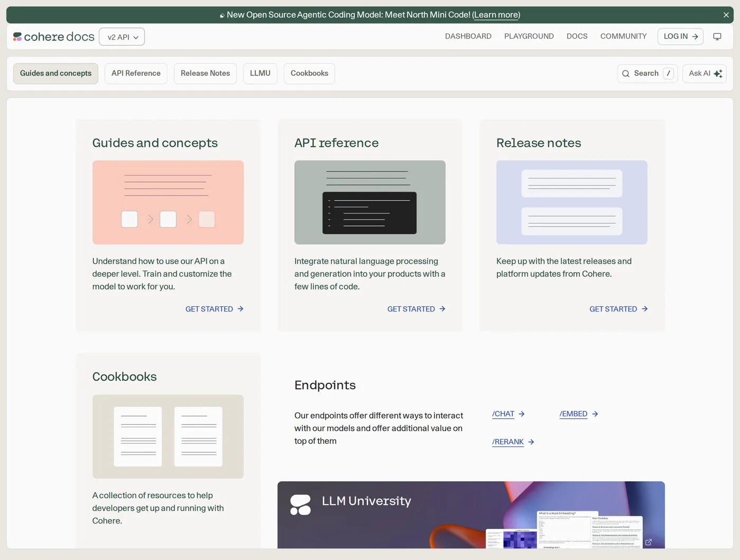The image size is (740, 560).
Task: Open the Cookbooks tab
Action: [x=309, y=74]
